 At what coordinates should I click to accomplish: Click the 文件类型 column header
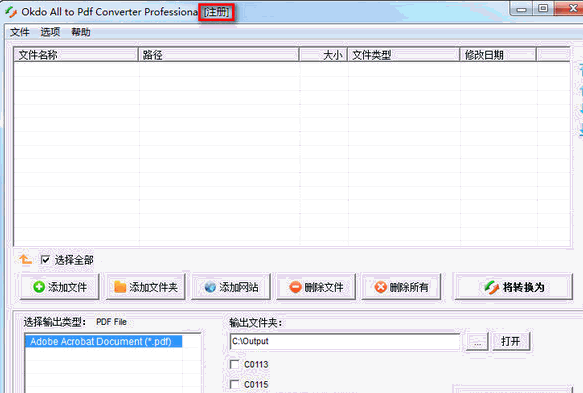tap(404, 55)
